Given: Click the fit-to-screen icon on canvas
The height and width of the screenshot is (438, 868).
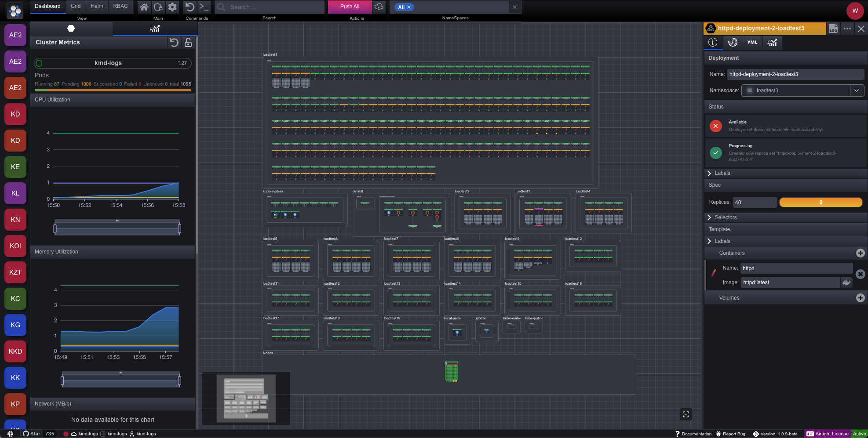Looking at the screenshot, I should (x=686, y=414).
